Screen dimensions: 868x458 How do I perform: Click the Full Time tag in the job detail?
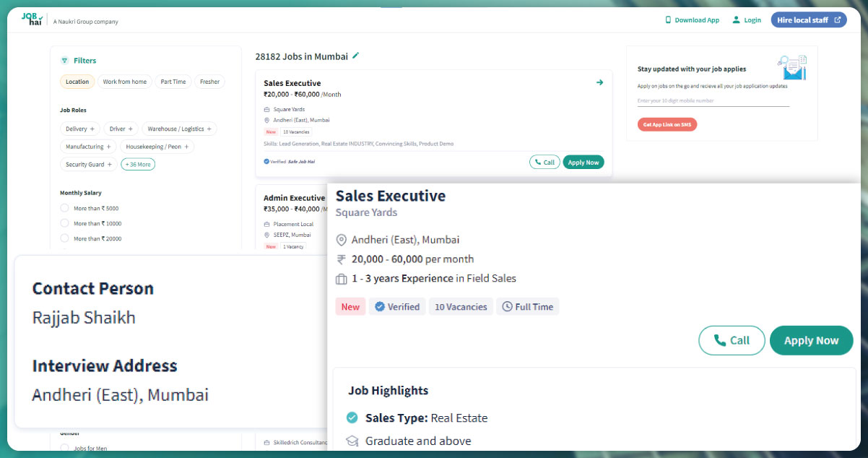pos(527,307)
